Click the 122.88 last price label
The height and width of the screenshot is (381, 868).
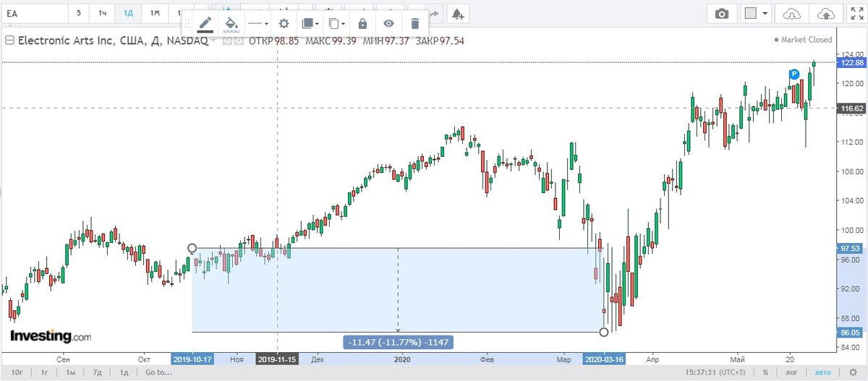[x=850, y=63]
